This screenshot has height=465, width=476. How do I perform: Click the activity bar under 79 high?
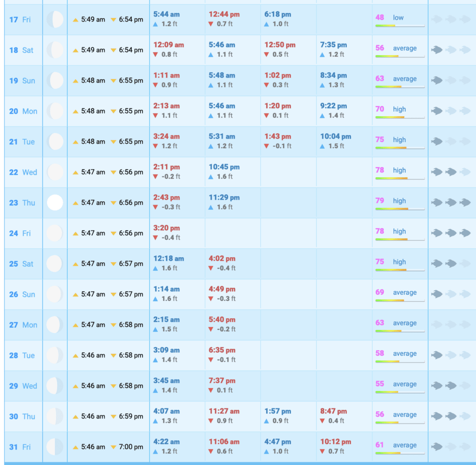point(400,209)
